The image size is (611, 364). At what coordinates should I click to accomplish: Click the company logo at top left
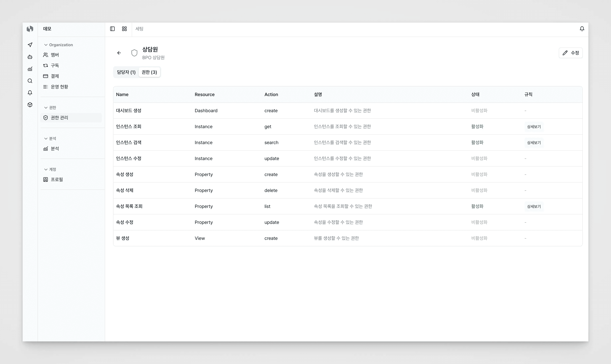[30, 29]
